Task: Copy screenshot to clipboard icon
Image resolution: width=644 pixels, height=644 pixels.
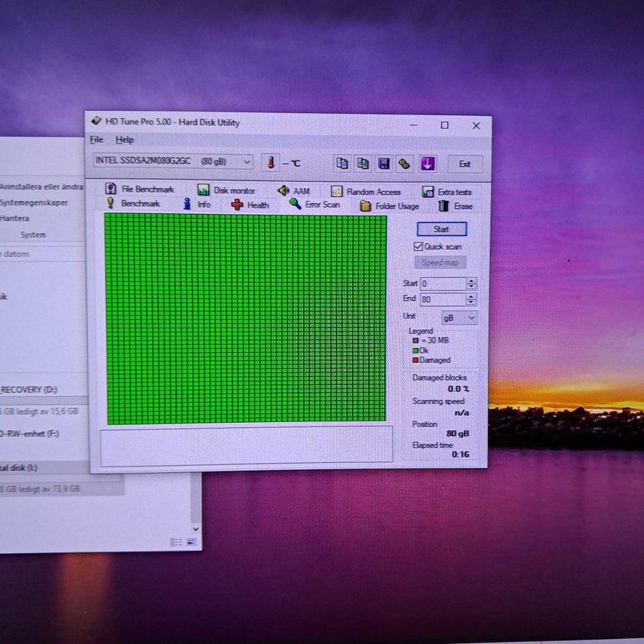Action: tap(363, 163)
